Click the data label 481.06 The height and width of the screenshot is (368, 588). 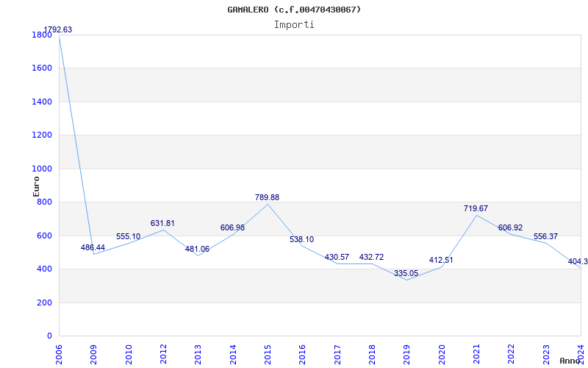pos(197,249)
